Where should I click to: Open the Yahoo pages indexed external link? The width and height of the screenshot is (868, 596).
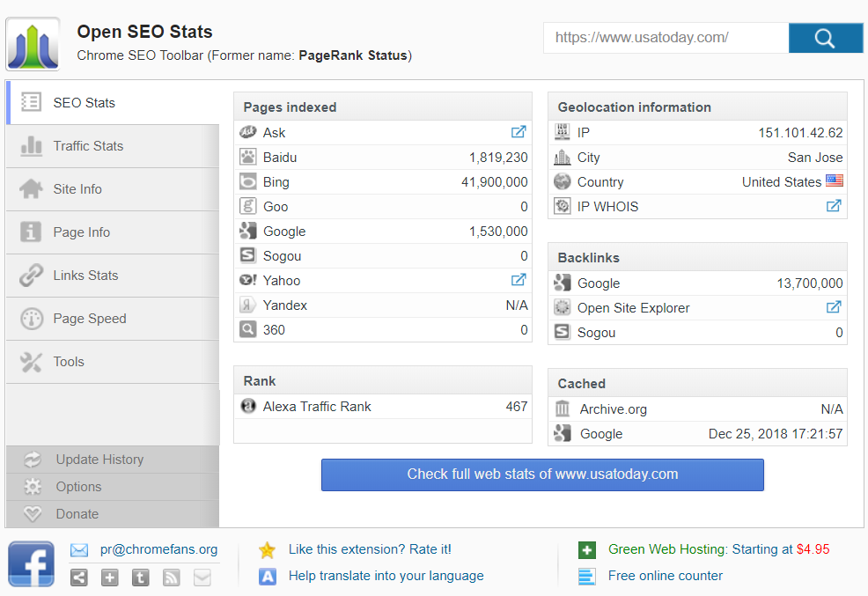519,280
